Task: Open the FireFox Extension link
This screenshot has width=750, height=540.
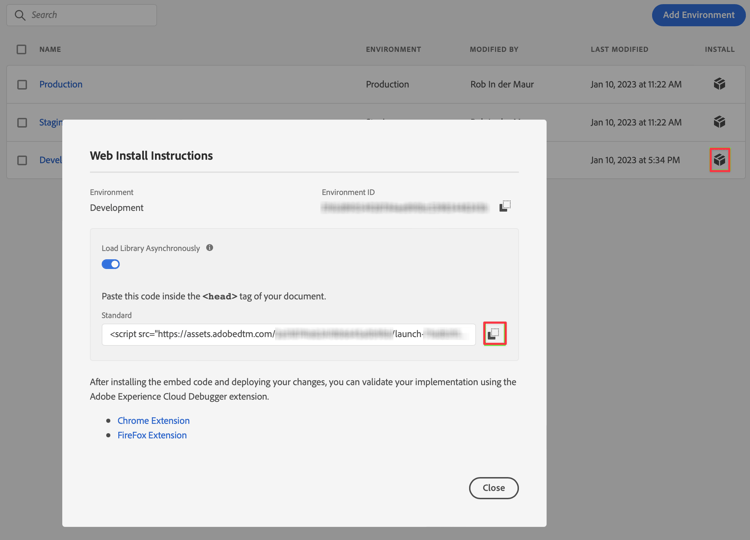Action: coord(152,435)
